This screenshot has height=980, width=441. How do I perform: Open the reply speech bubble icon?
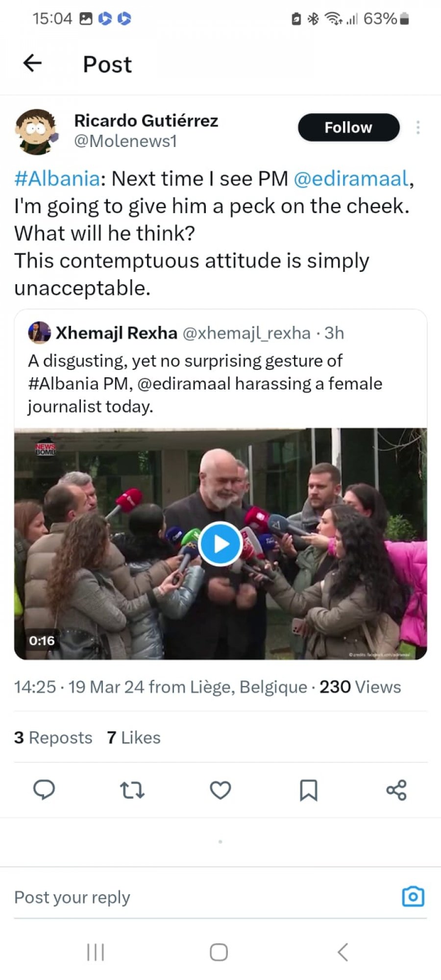(x=44, y=790)
